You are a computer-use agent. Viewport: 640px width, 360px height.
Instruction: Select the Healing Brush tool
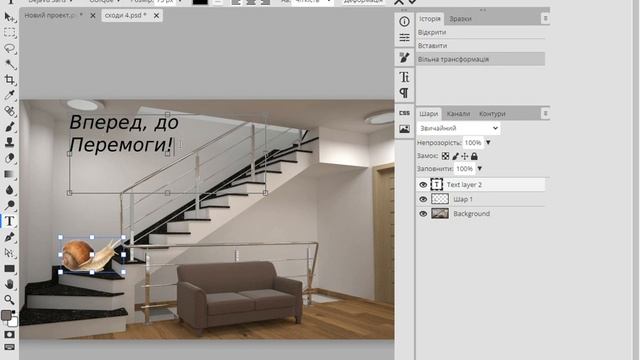[9, 111]
